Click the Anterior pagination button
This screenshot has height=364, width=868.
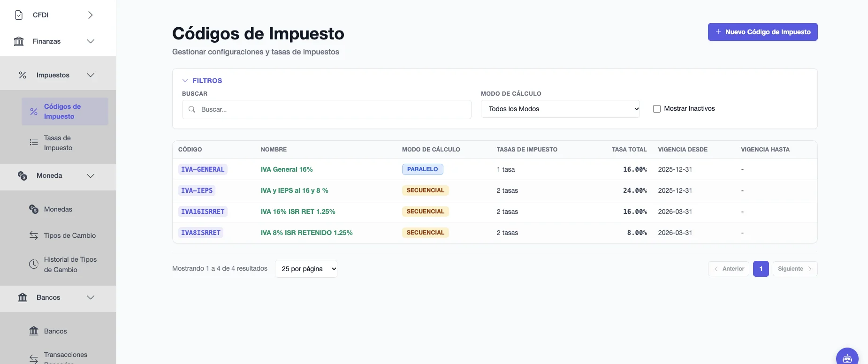[x=729, y=269]
